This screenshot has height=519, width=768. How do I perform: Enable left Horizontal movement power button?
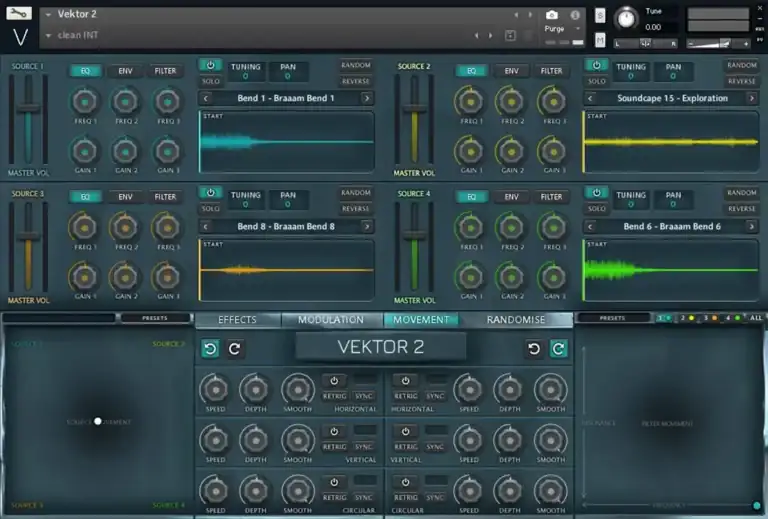click(x=334, y=380)
